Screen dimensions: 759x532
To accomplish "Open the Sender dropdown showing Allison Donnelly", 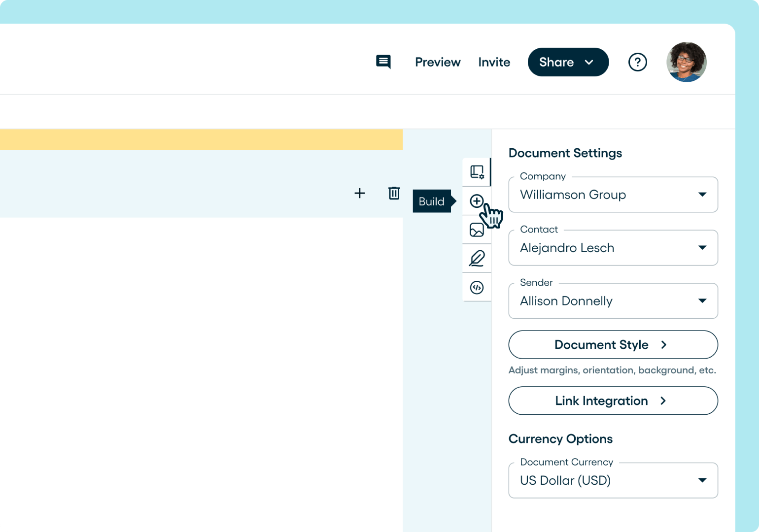I will (x=613, y=301).
